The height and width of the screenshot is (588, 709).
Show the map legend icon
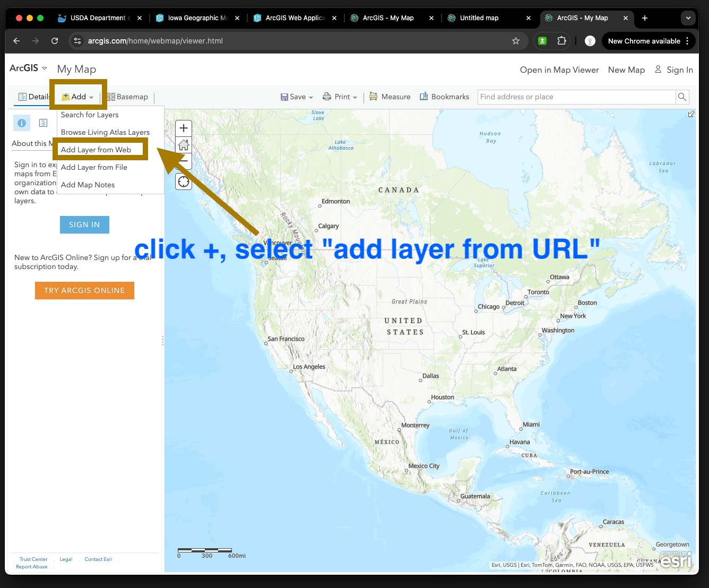(44, 123)
